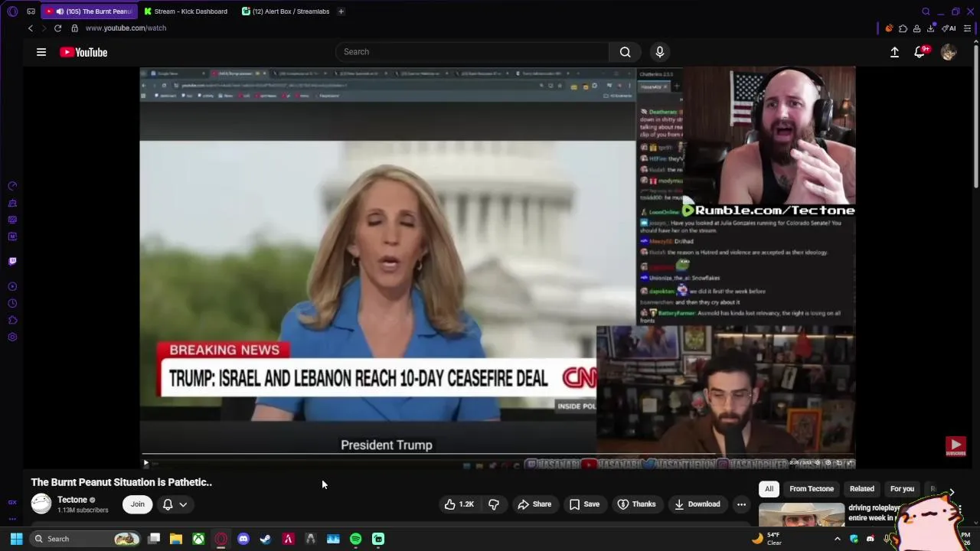Click the YouTube create/upload arrow icon
This screenshot has width=980, height=551.
(x=894, y=52)
